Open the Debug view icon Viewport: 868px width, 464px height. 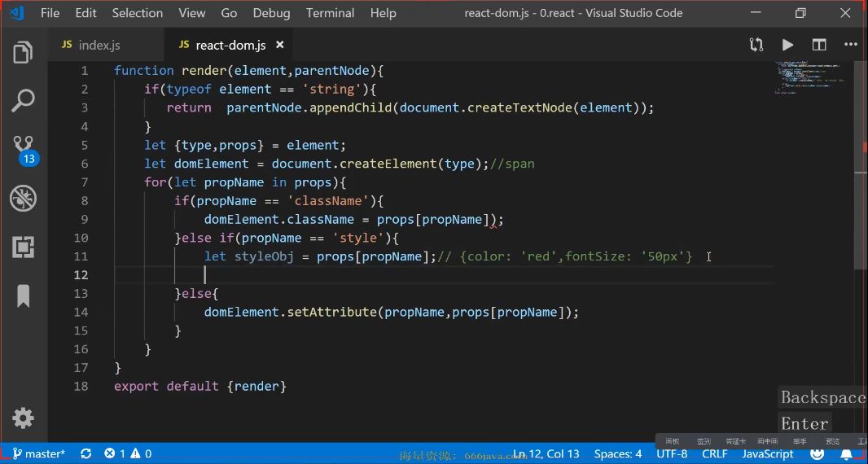click(23, 198)
